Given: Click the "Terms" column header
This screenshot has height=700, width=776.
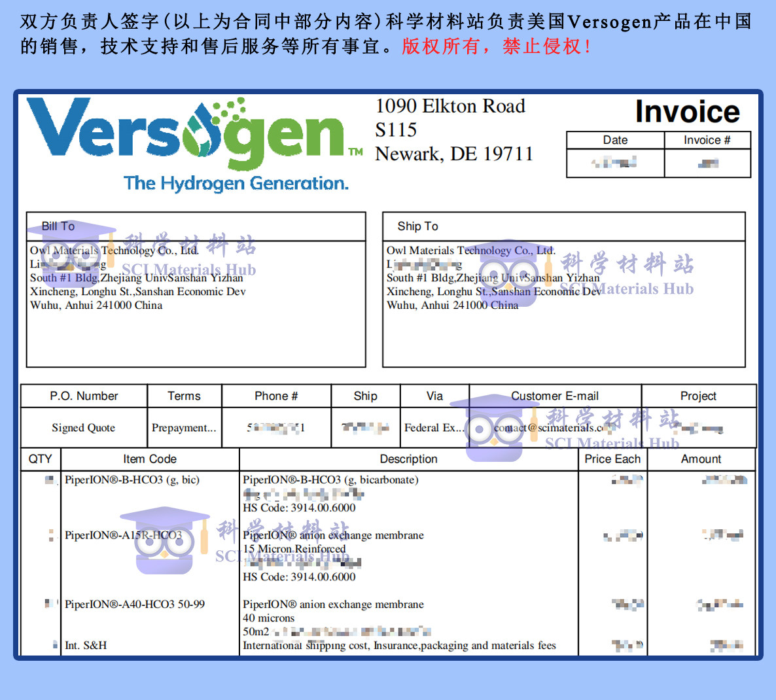Looking at the screenshot, I should tap(184, 396).
